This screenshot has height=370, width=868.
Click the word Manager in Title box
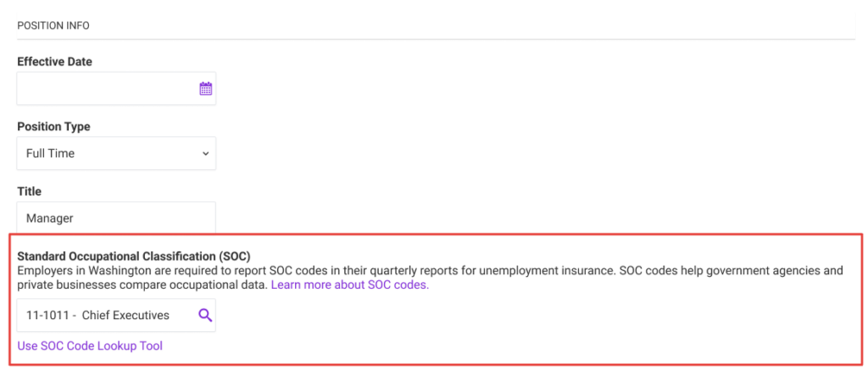click(50, 218)
